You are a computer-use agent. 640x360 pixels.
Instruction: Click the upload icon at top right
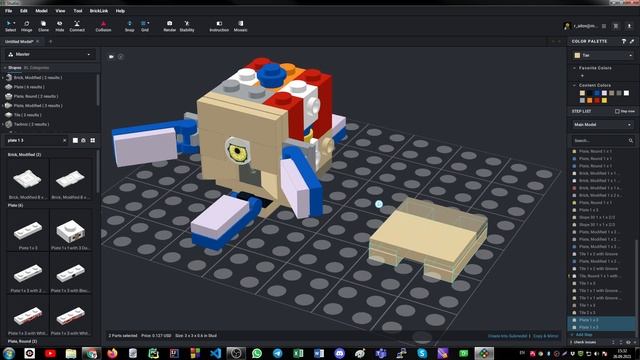629,26
